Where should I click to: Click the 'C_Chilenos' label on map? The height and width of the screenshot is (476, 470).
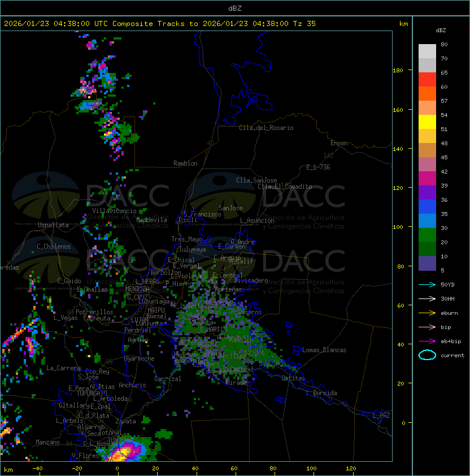[x=54, y=246]
